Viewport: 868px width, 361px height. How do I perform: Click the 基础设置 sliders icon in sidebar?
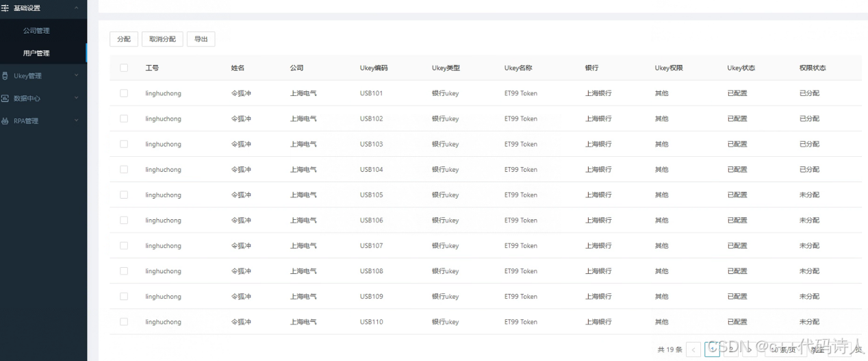5,8
